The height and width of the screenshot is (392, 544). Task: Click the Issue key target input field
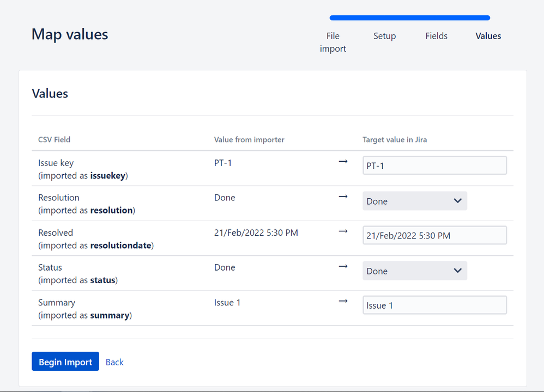coord(435,166)
